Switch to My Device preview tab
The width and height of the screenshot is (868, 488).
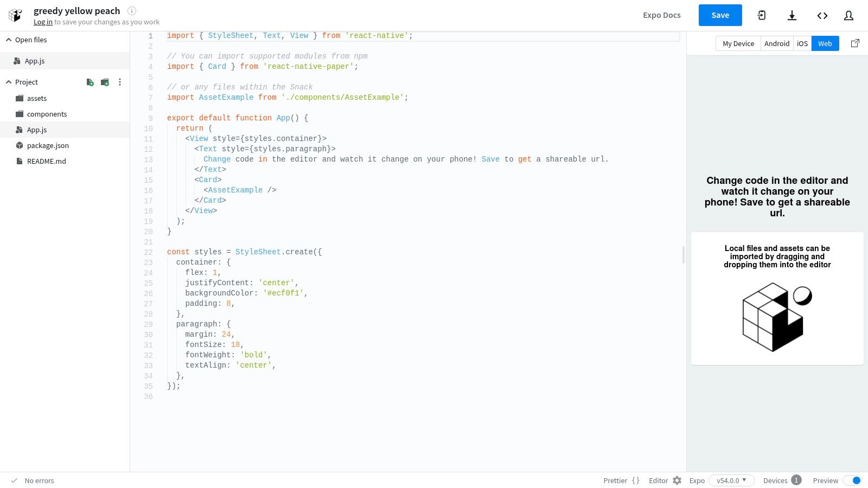pos(738,43)
